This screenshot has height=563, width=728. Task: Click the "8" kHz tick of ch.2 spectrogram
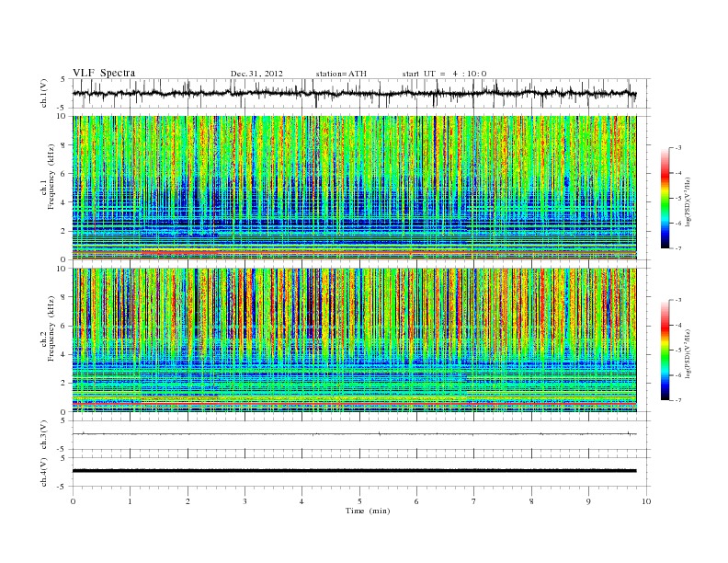[64, 297]
